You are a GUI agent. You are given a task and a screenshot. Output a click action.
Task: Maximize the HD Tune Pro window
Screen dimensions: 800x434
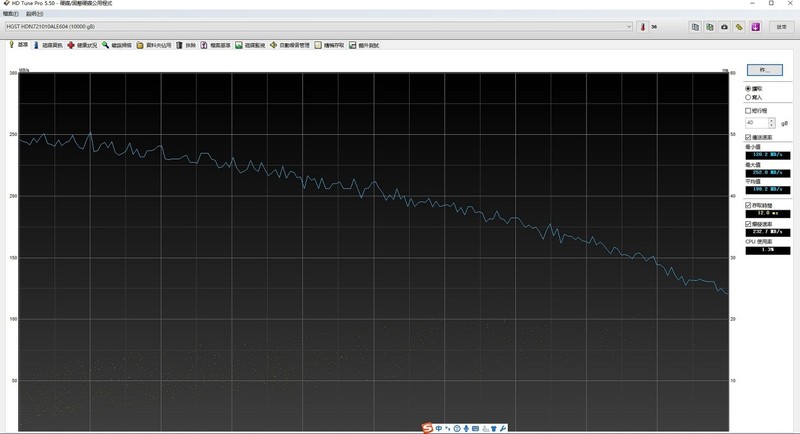click(x=771, y=3)
